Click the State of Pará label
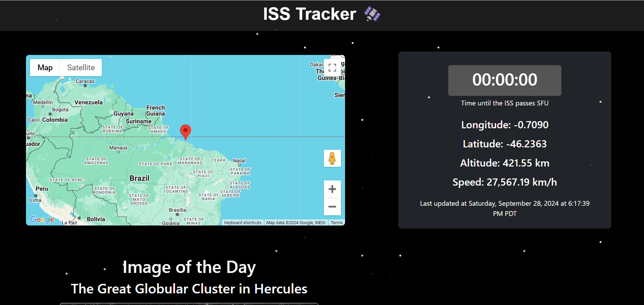Viewport: 644px width, 305px height. pyautogui.click(x=155, y=164)
